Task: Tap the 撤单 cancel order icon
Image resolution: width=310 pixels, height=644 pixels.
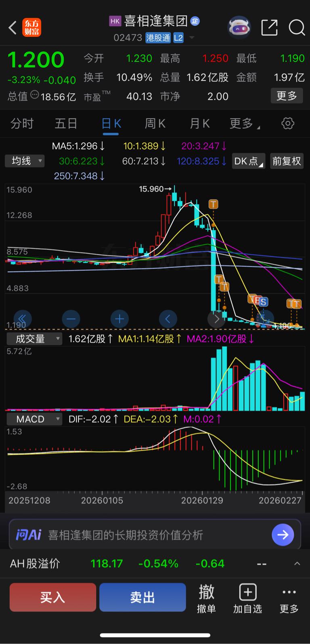Action: (206, 599)
